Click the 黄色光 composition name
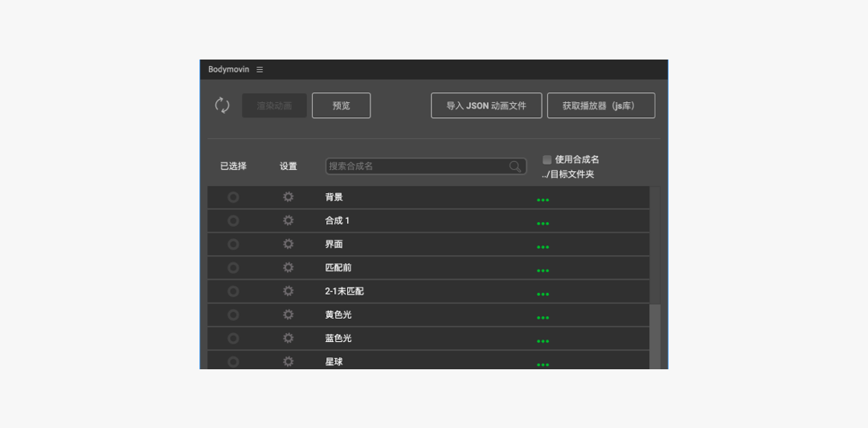The height and width of the screenshot is (428, 868). pyautogui.click(x=338, y=315)
